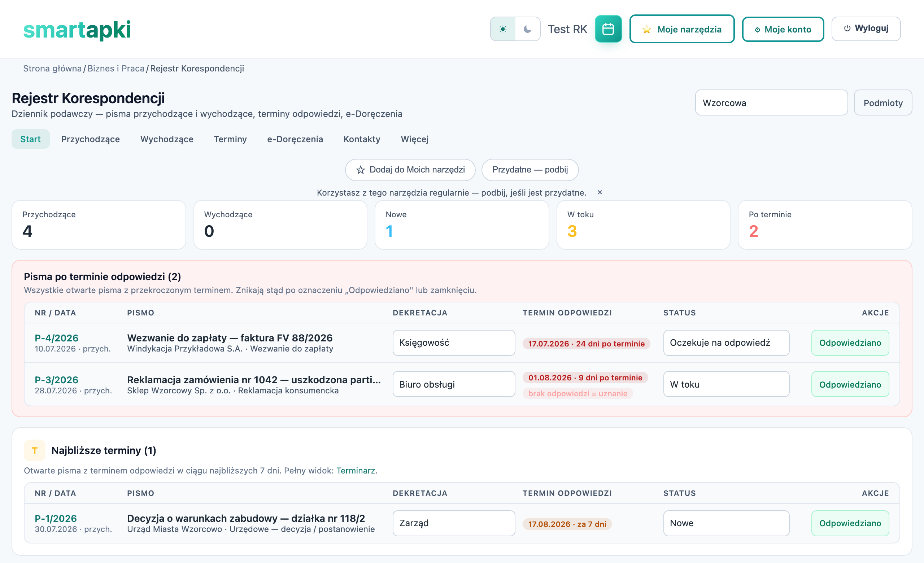Click the yellow T icon beside Najbliższe terminy
924x563 pixels.
[x=35, y=450]
